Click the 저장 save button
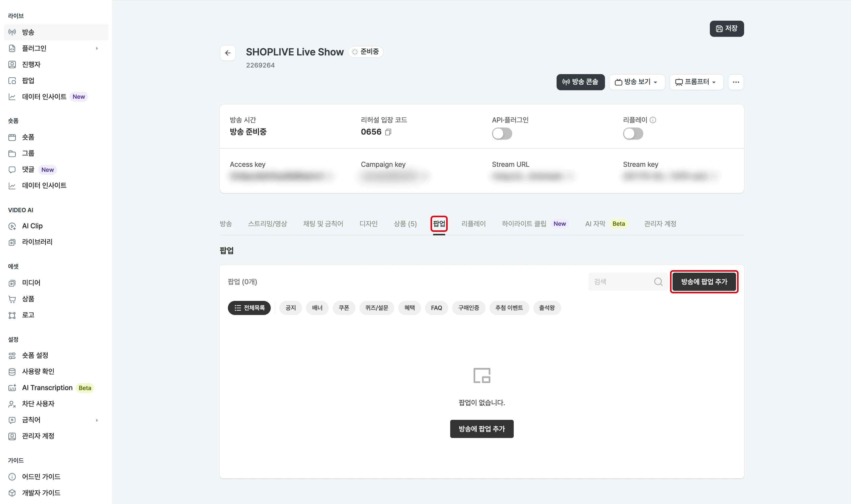The height and width of the screenshot is (504, 851). coord(727,28)
